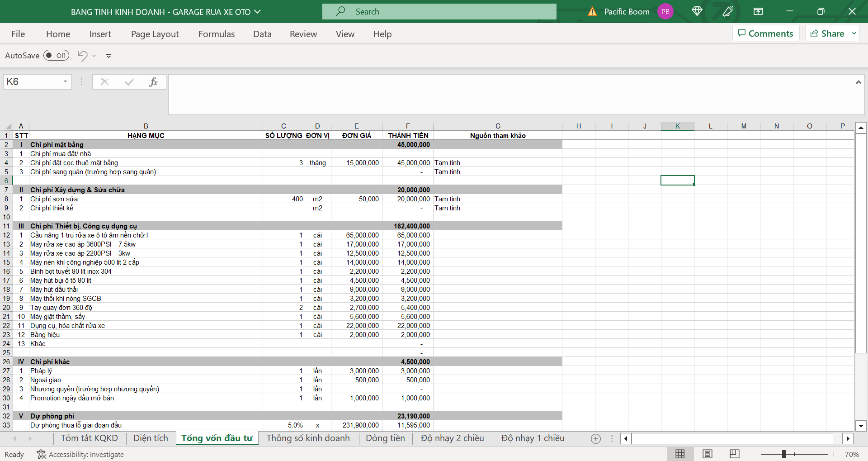
Task: Add a new sheet with plus icon
Action: point(596,438)
